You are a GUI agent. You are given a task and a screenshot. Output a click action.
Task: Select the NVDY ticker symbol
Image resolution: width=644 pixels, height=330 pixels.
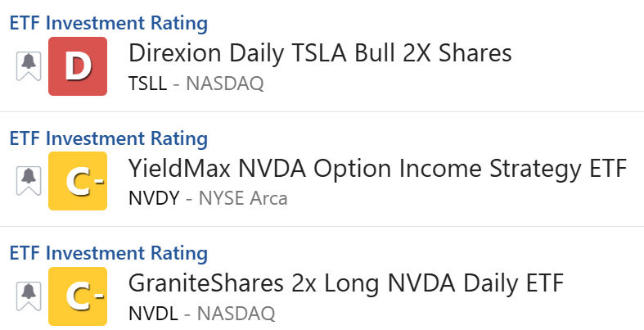pos(154,198)
